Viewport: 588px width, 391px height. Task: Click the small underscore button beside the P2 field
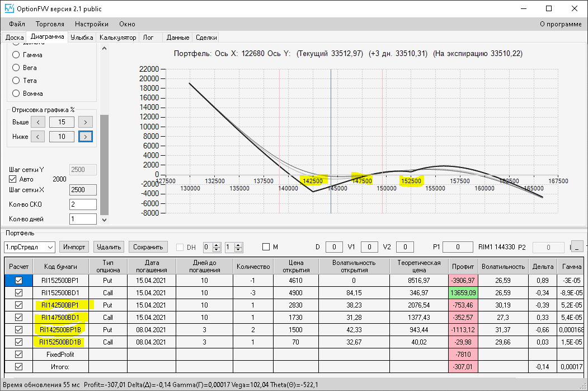[x=577, y=247]
